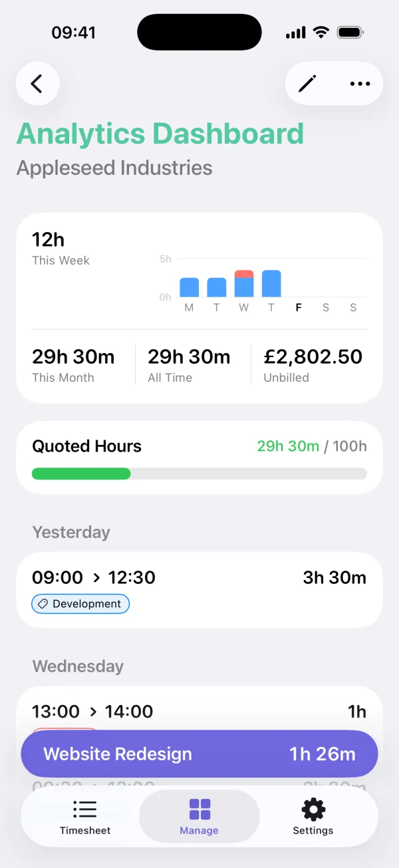Switch to the Manage tab
The width and height of the screenshot is (399, 868).
(x=199, y=817)
